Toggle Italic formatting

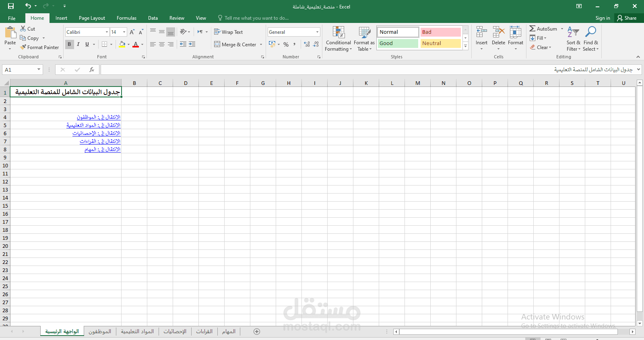78,44
